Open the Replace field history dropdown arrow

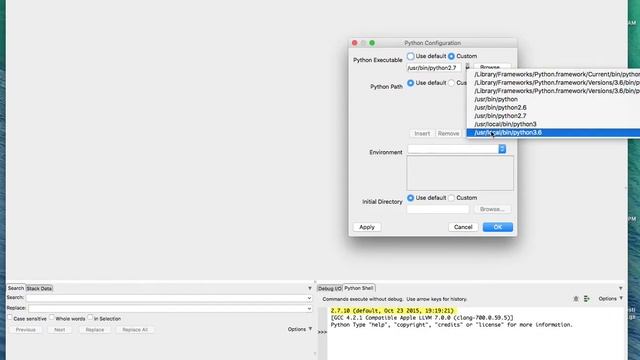[x=309, y=309]
